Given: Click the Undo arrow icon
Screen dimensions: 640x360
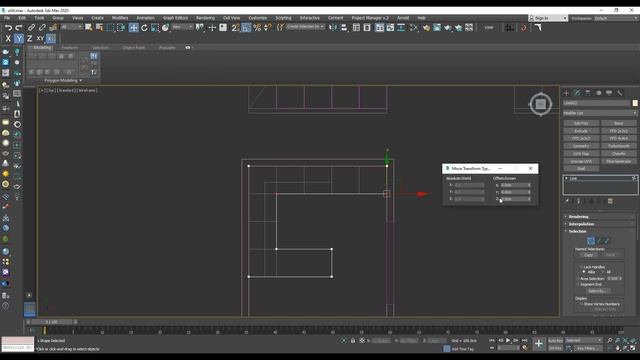Looking at the screenshot, I should click(x=8, y=27).
